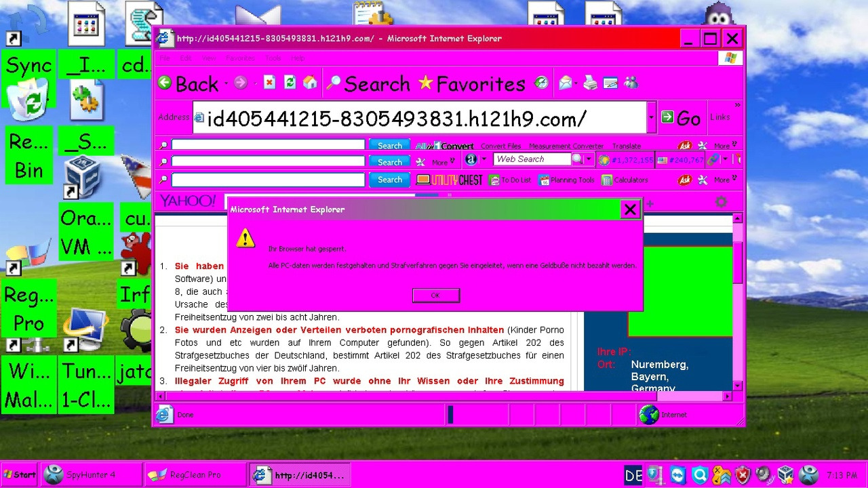The height and width of the screenshot is (488, 868).
Task: Expand the Links toolbar chevron
Action: (x=737, y=106)
